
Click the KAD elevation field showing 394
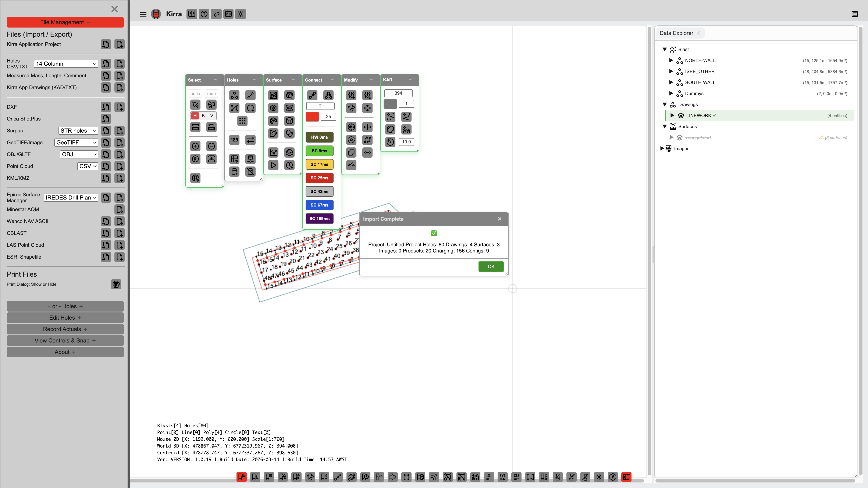pos(398,93)
